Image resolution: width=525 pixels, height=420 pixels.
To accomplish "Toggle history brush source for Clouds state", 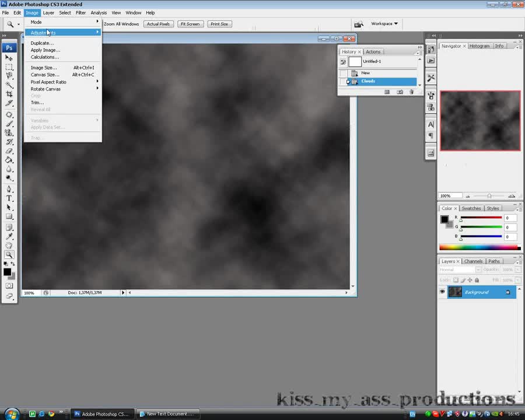I will click(x=343, y=82).
